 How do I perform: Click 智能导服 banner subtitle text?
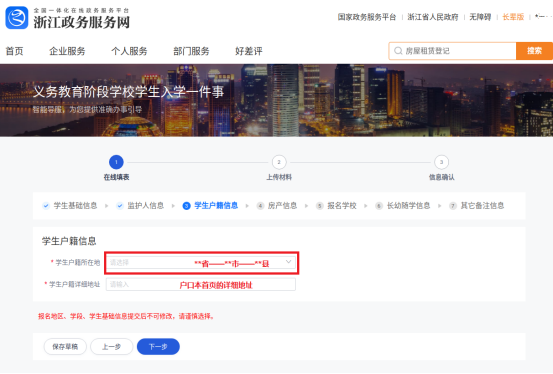click(87, 110)
